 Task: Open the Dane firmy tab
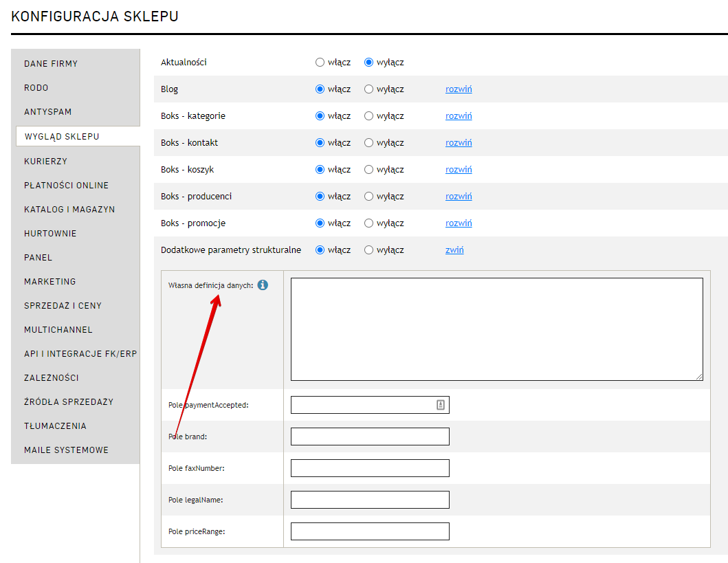(51, 64)
